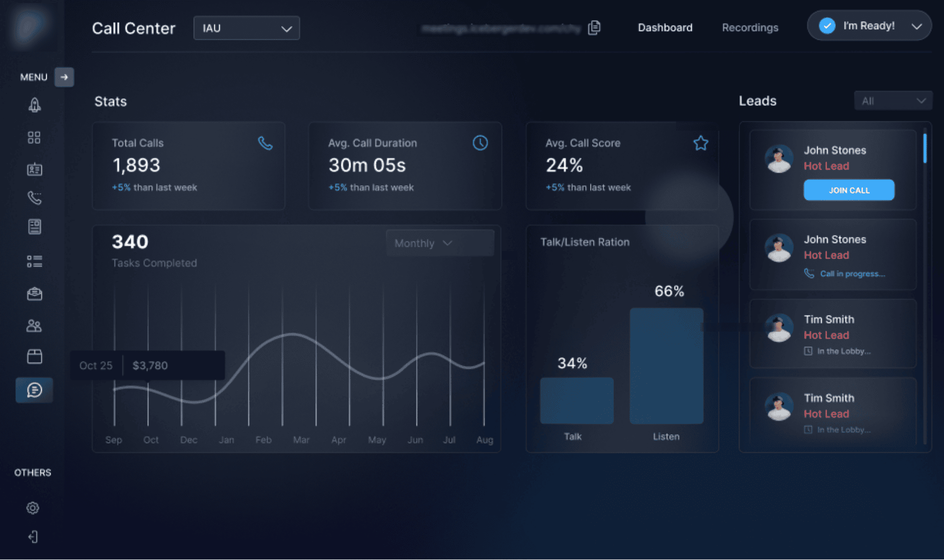Switch to the Dashboard tab
Screen dimensions: 944x560
pos(665,28)
